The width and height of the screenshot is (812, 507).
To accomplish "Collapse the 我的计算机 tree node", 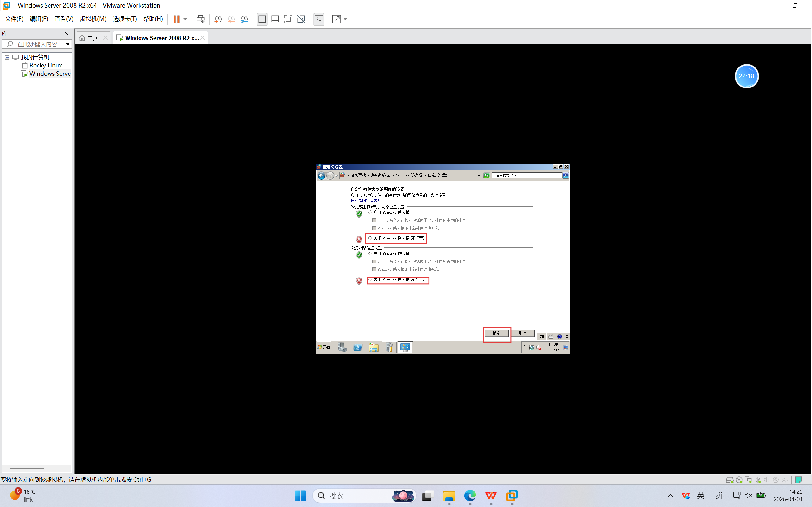I will click(7, 57).
